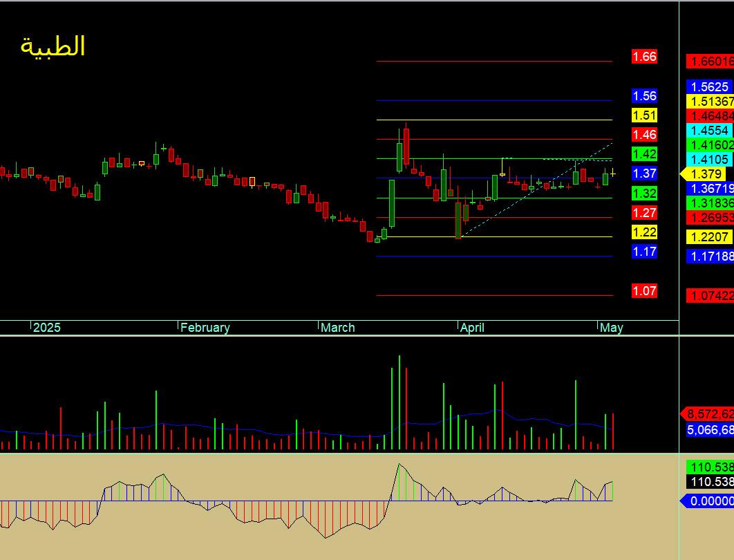Select the blue 1.56 level label
Viewport: 734px width, 560px height.
point(644,96)
